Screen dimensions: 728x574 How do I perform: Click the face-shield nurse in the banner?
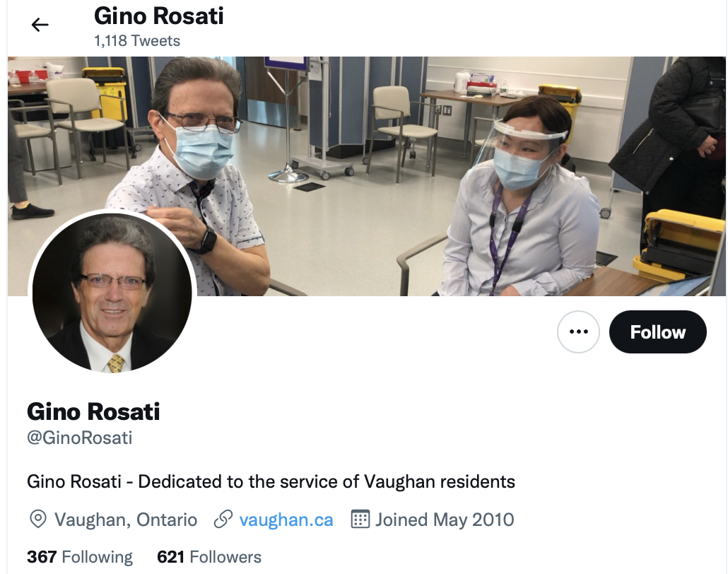520,199
